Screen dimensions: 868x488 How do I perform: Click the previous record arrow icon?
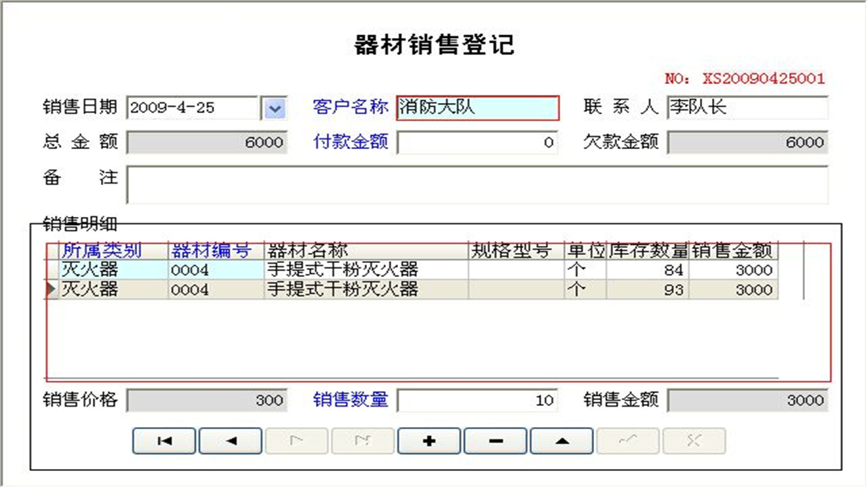pos(229,441)
